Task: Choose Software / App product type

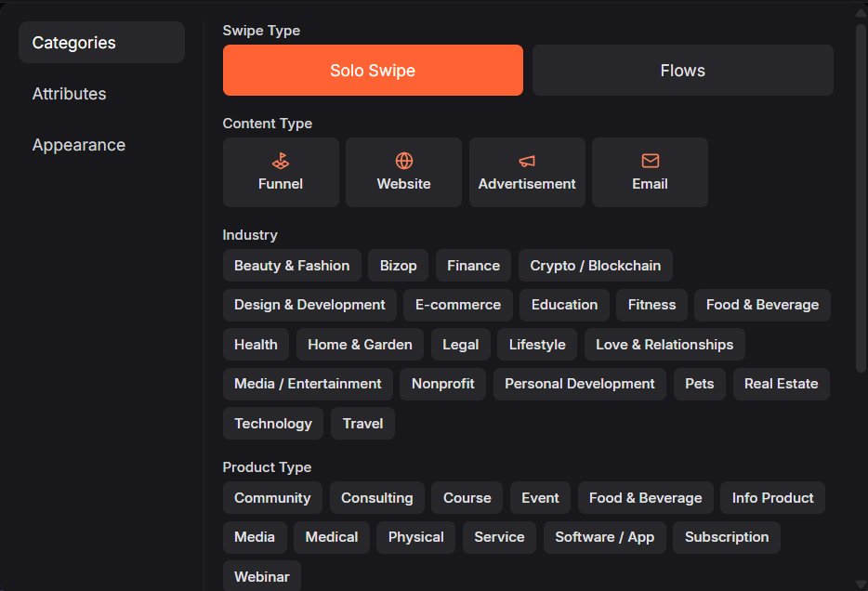Action: (x=604, y=537)
